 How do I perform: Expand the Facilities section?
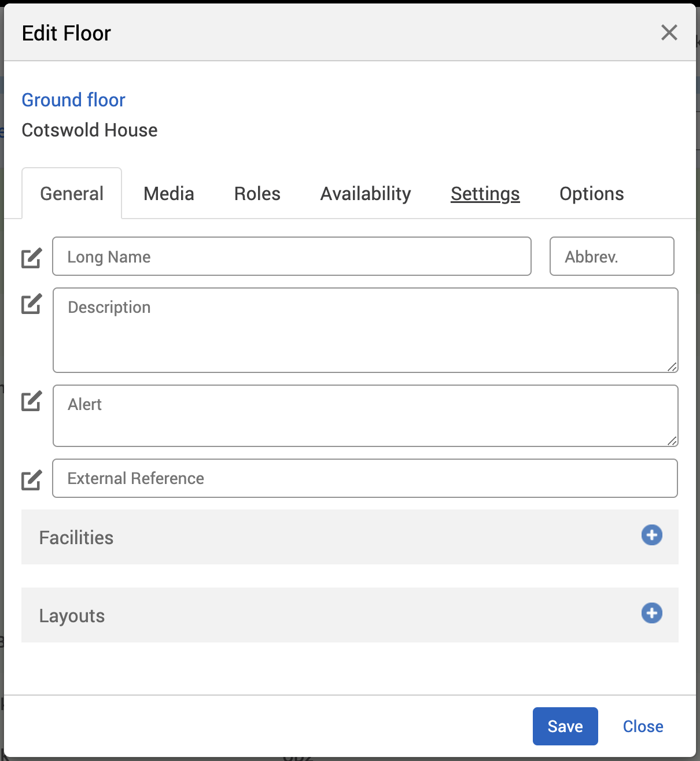click(76, 538)
